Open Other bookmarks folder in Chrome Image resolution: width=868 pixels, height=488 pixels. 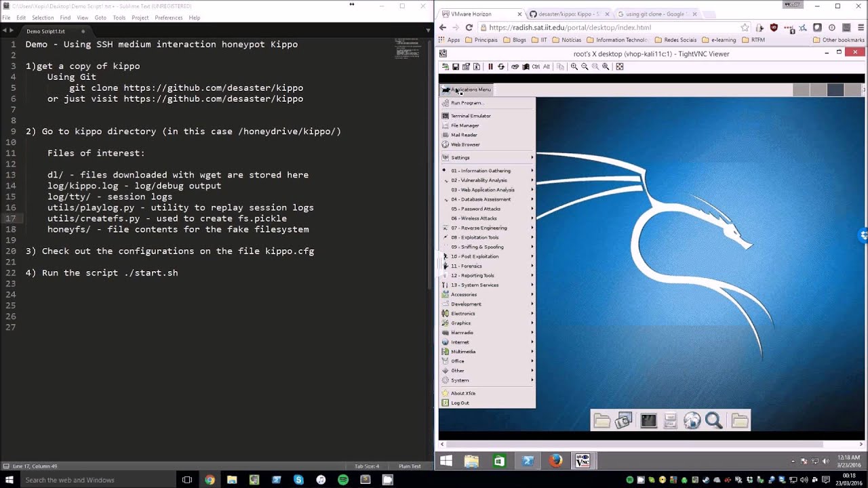click(x=838, y=40)
